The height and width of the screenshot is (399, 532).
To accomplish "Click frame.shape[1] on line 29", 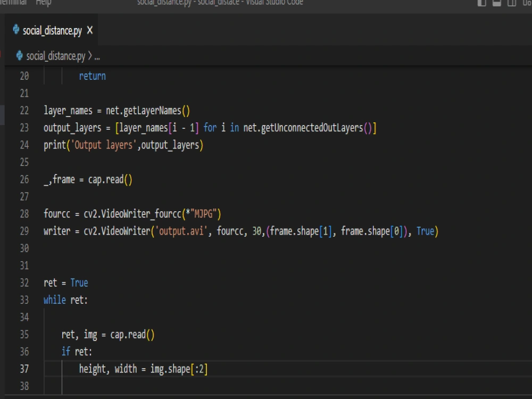I will coord(301,231).
